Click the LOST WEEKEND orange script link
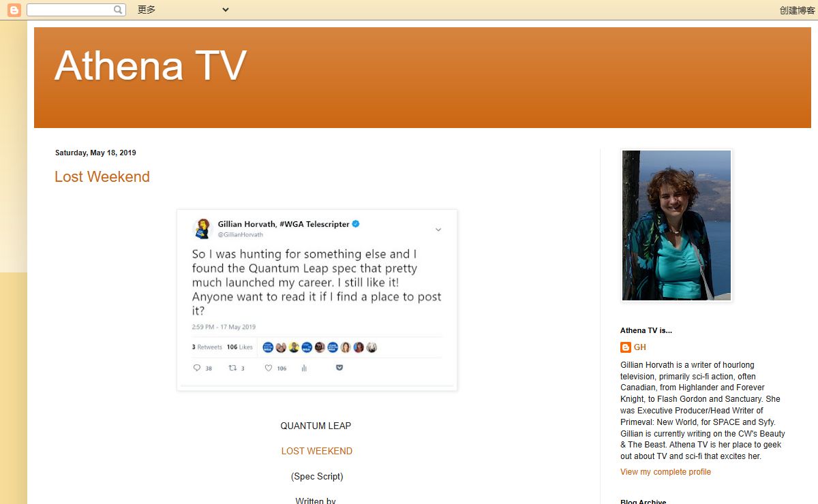The height and width of the screenshot is (504, 818). coord(317,451)
